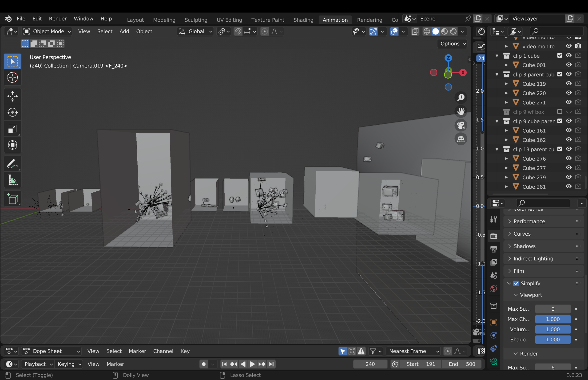
Task: Click the Add Cube tool
Action: pyautogui.click(x=12, y=199)
